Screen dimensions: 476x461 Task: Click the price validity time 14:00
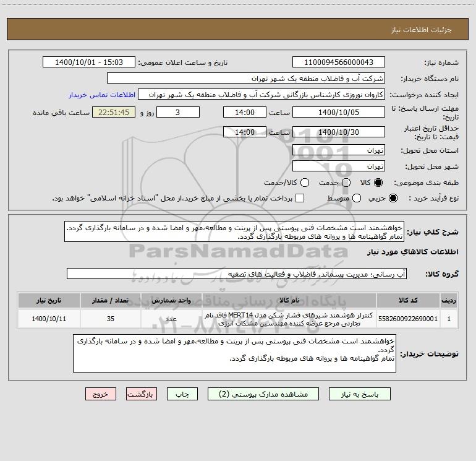pyautogui.click(x=245, y=132)
